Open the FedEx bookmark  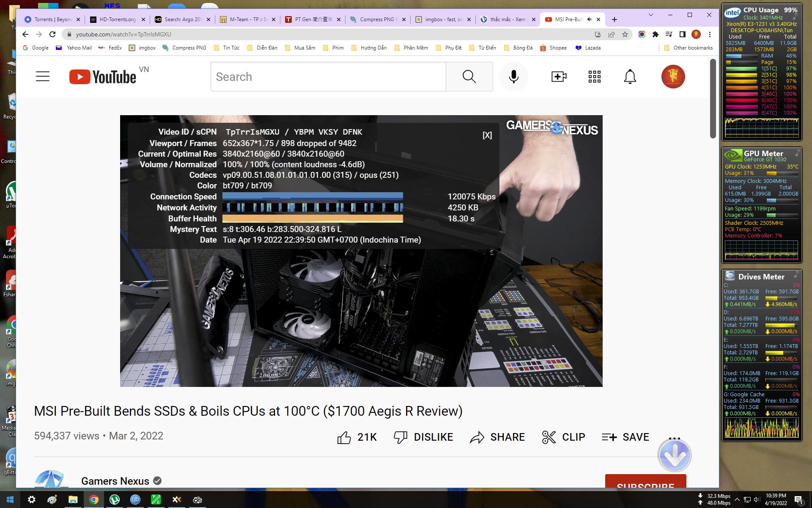[110, 48]
